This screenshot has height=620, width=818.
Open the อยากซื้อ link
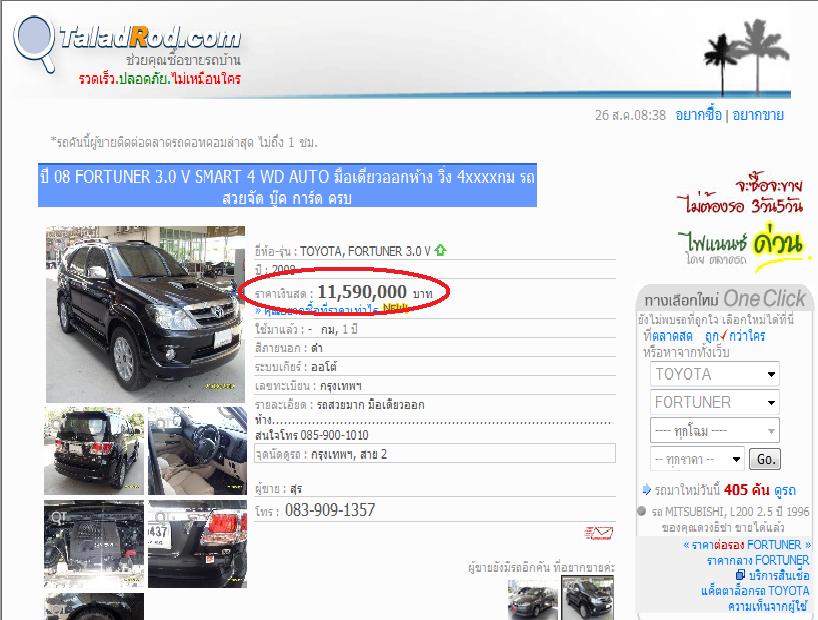tap(699, 115)
